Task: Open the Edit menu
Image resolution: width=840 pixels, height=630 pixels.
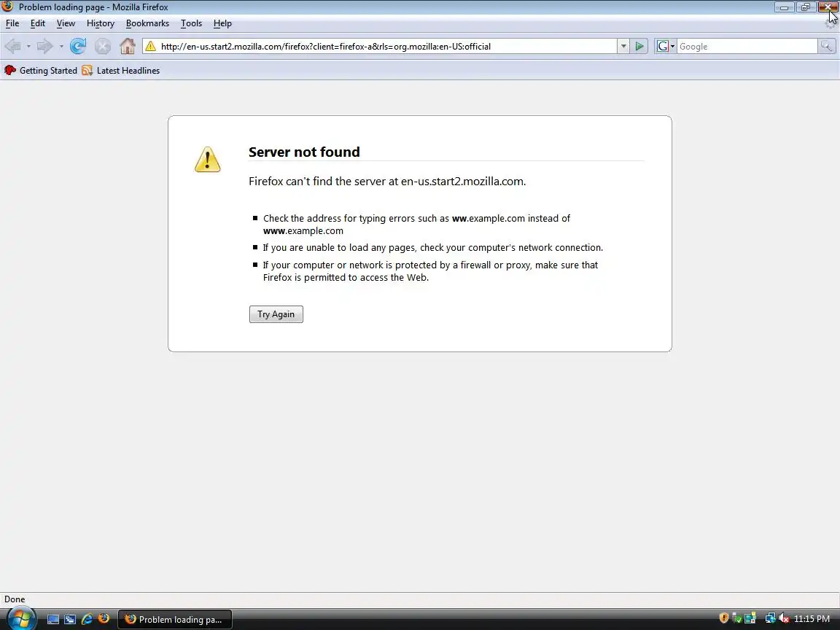Action: point(37,23)
